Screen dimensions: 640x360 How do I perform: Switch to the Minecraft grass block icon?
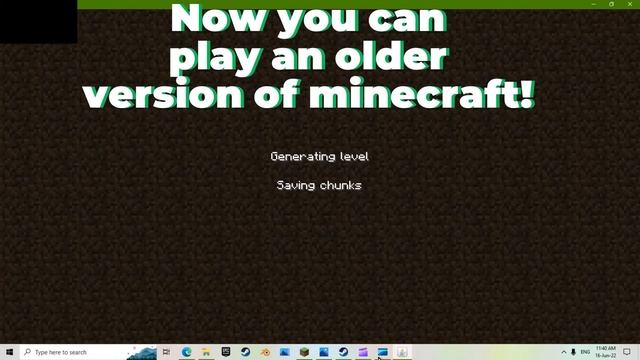tap(304, 352)
